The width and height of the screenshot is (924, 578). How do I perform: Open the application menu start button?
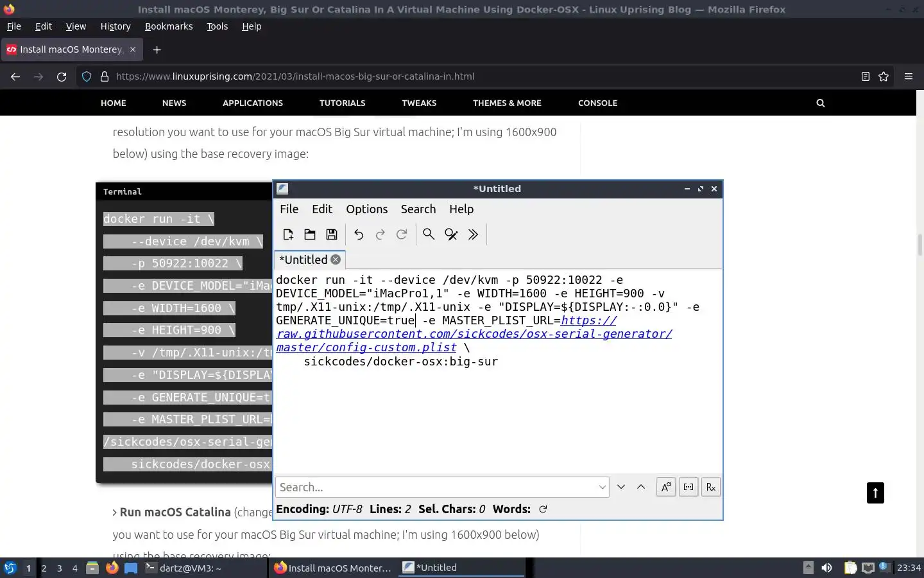[x=10, y=568]
